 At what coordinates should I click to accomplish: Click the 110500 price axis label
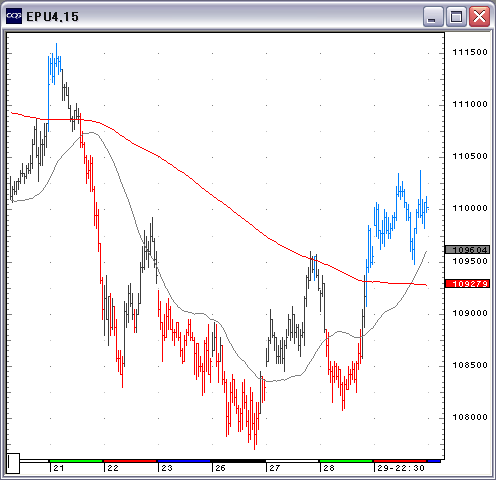(x=470, y=156)
